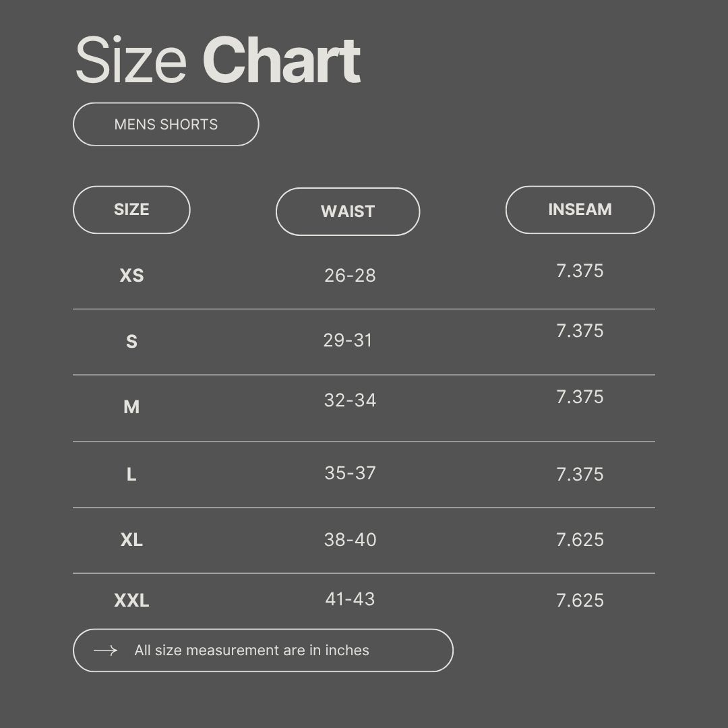Click the 41-43 waist value
Image resolution: width=728 pixels, height=728 pixels.
pos(350,599)
